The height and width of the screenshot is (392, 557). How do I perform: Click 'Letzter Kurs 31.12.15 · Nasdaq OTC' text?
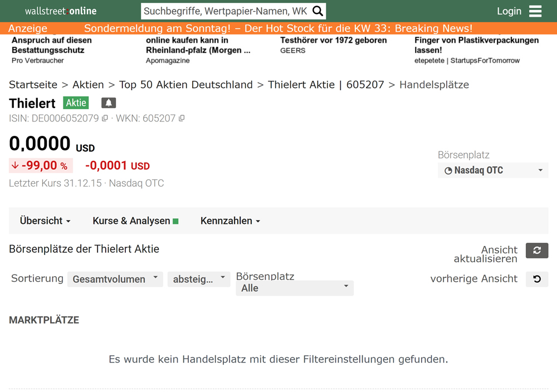click(x=86, y=183)
